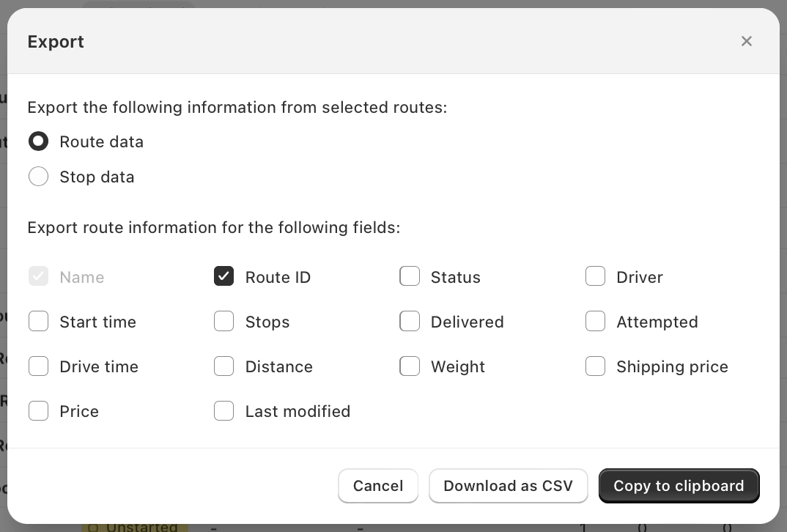
Task: Click 'Export the following information from selected routes:' text
Action: pyautogui.click(x=237, y=108)
